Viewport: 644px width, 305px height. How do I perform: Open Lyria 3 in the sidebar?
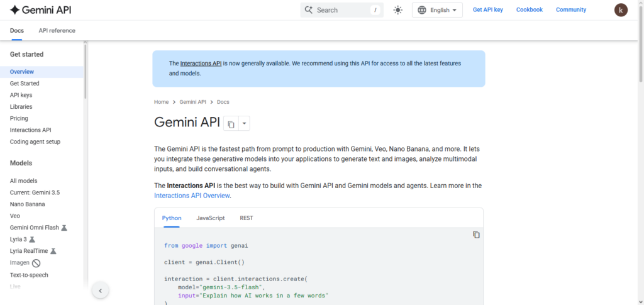(18, 240)
